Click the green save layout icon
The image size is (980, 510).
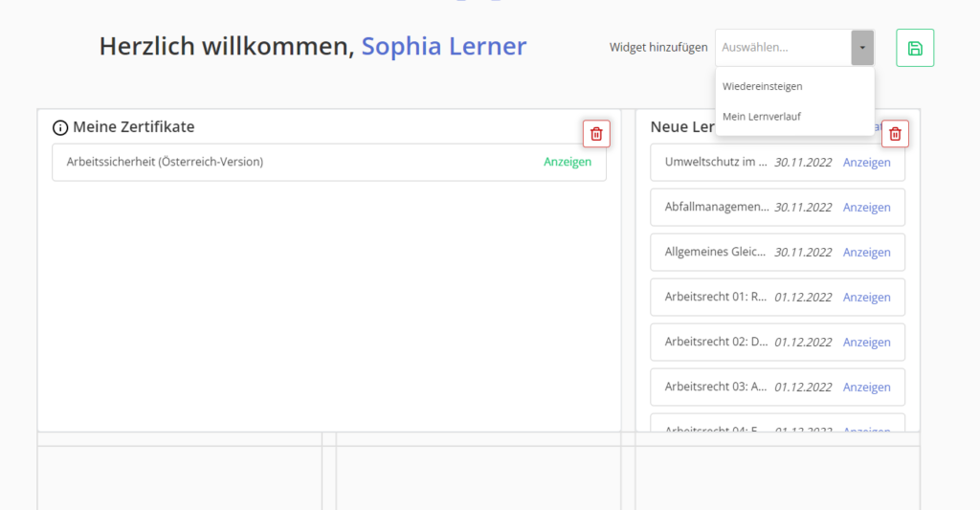(914, 48)
